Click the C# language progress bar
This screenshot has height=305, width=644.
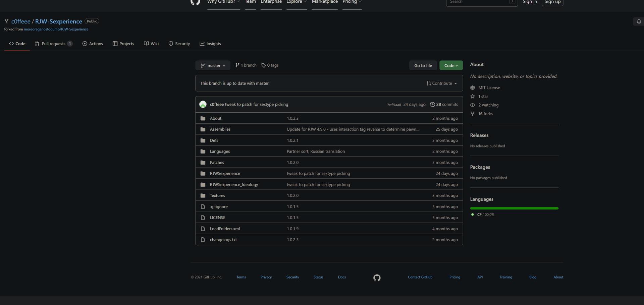[x=514, y=208]
